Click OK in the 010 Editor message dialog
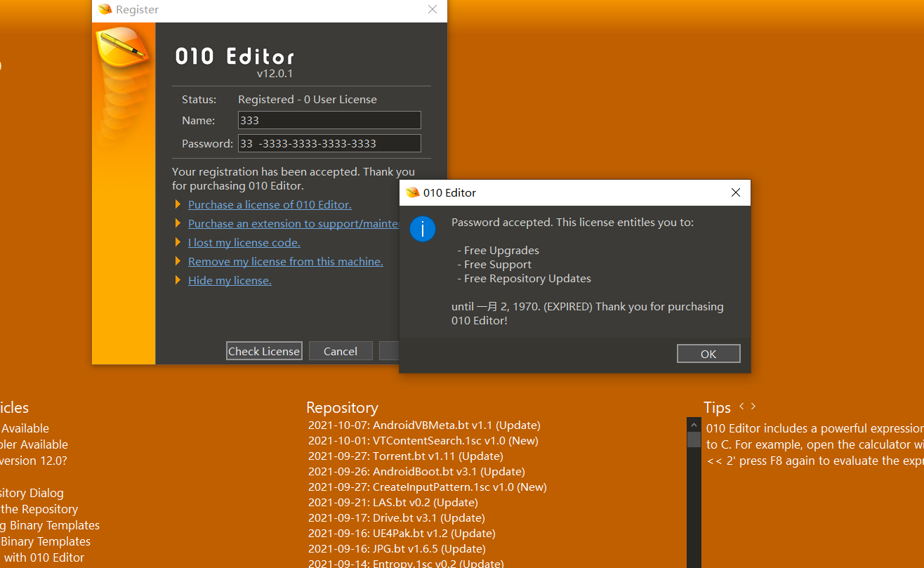 coord(708,354)
